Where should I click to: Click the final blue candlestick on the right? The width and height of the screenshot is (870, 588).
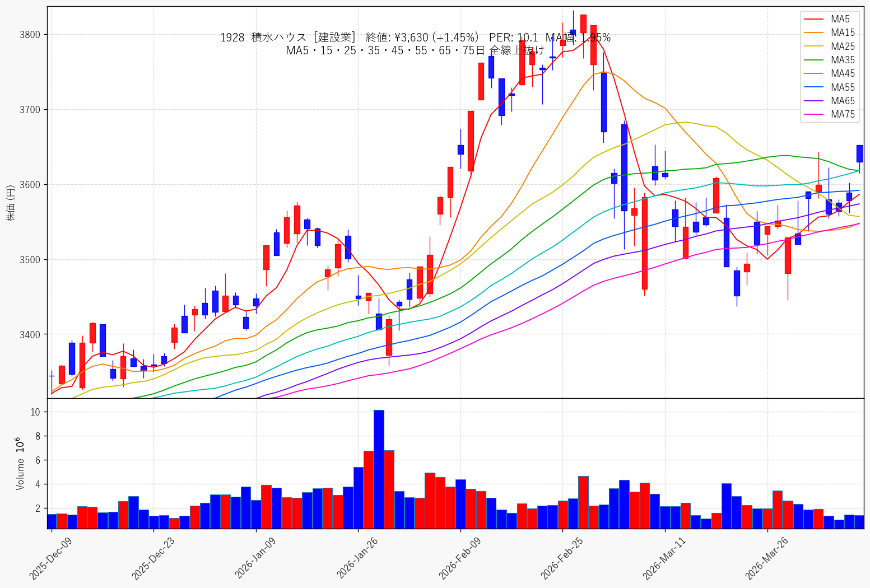859,153
